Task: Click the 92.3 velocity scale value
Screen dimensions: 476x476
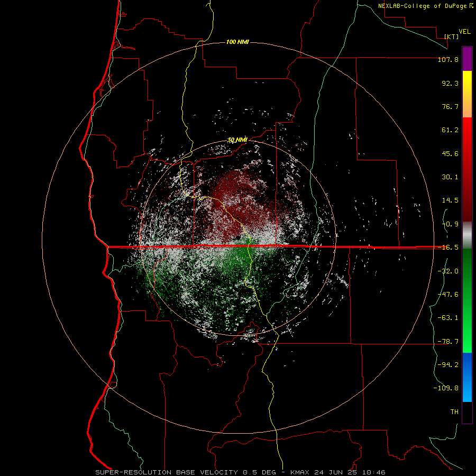Action: coord(450,83)
